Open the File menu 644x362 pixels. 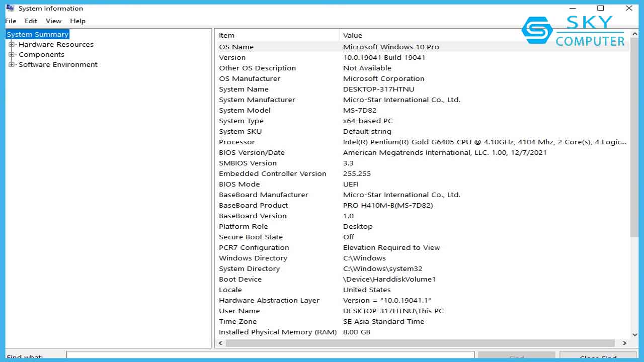pos(11,21)
